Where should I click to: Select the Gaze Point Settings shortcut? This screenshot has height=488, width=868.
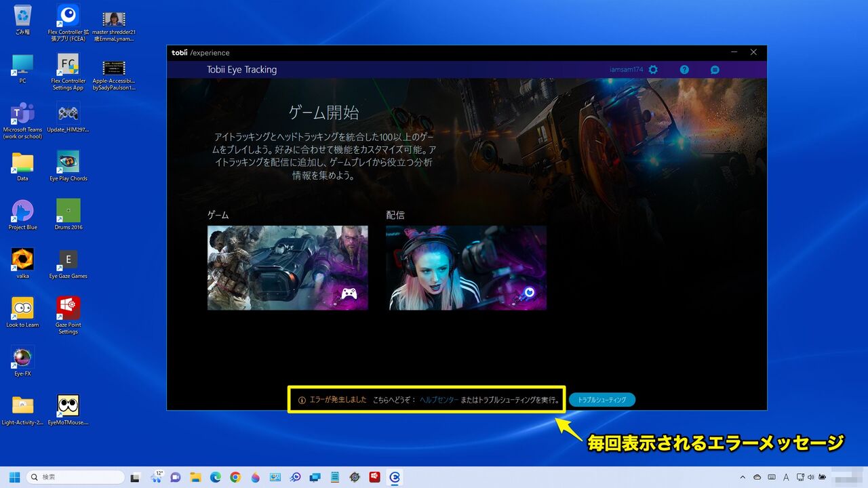pos(68,315)
